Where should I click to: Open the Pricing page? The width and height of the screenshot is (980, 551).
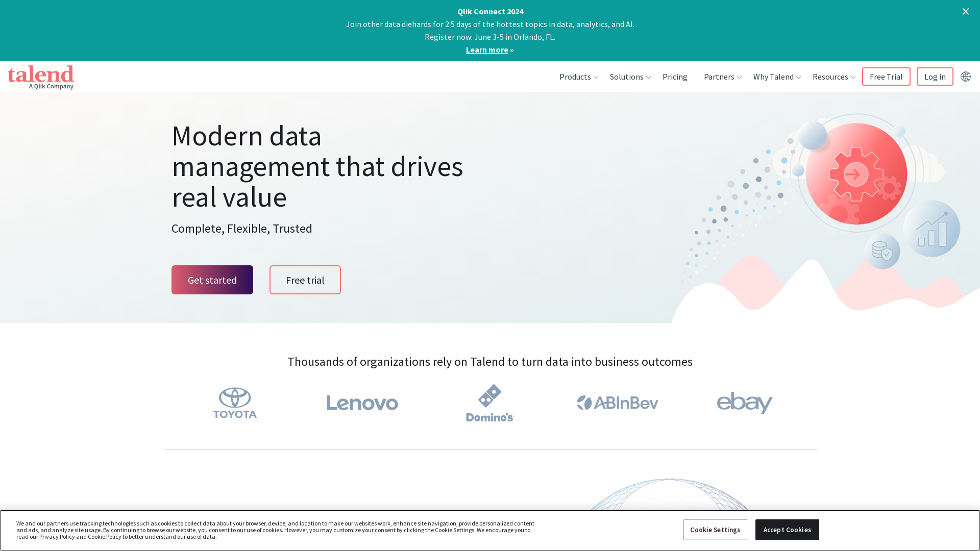coord(675,77)
